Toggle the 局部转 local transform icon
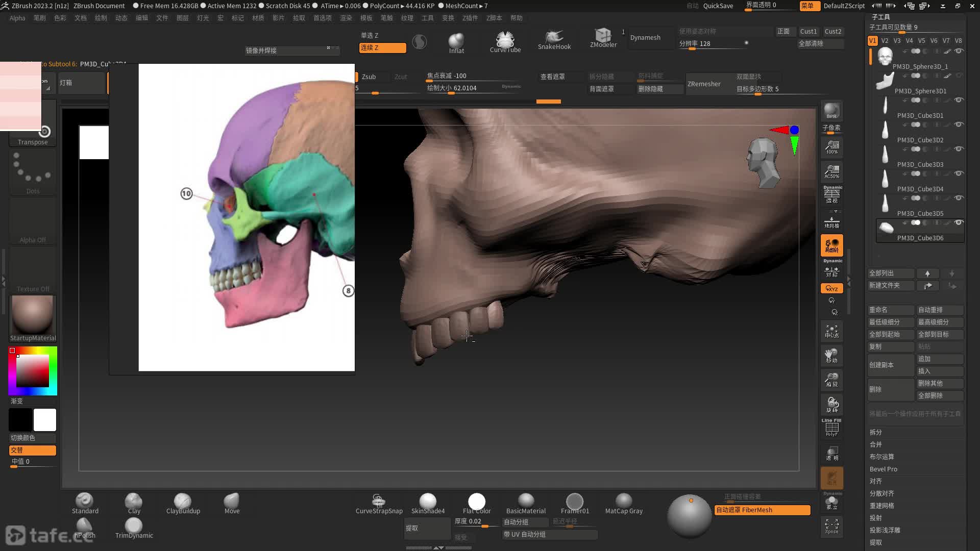Screen dimensions: 980x551 pyautogui.click(x=831, y=245)
